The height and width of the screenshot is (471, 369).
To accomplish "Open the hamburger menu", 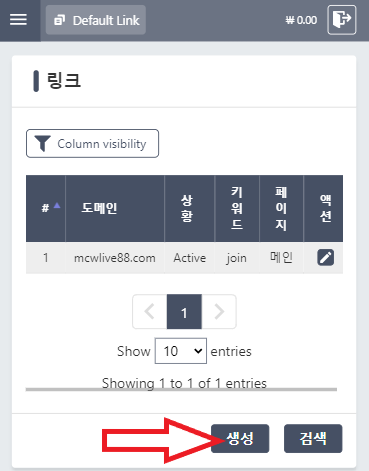I will [18, 20].
